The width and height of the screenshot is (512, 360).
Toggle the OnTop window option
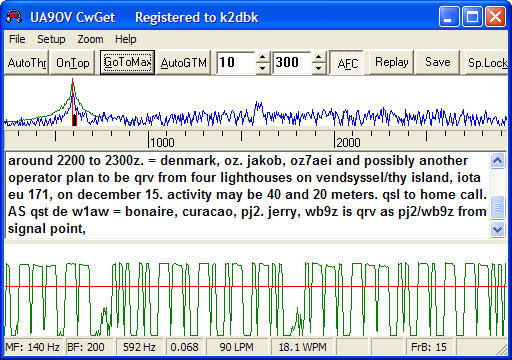[72, 62]
